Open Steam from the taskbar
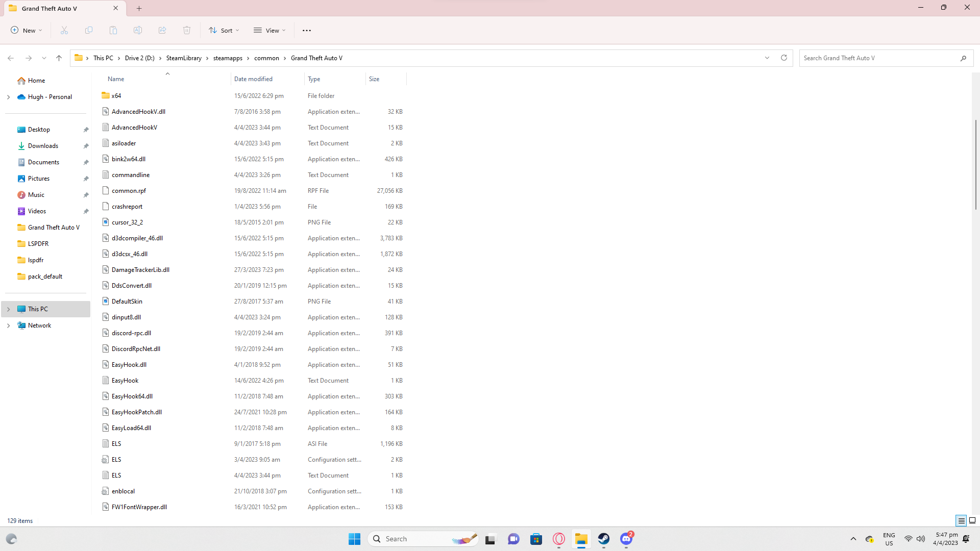Image resolution: width=980 pixels, height=551 pixels. point(604,539)
